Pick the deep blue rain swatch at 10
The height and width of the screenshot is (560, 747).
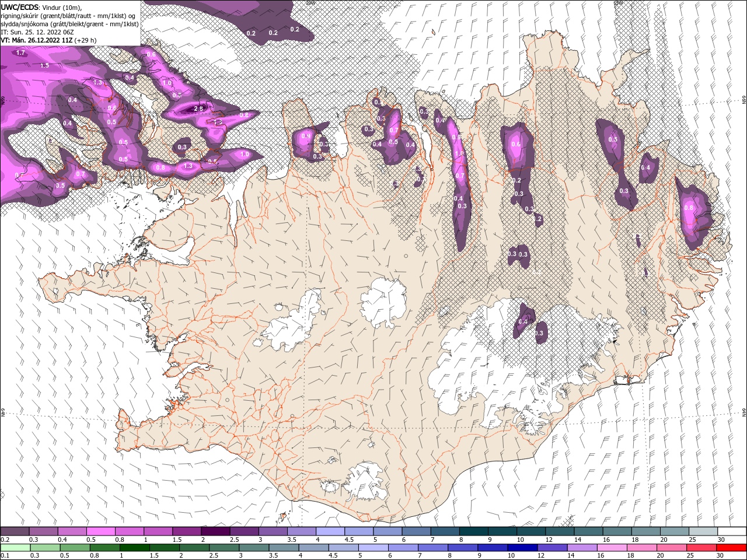tap(523, 548)
